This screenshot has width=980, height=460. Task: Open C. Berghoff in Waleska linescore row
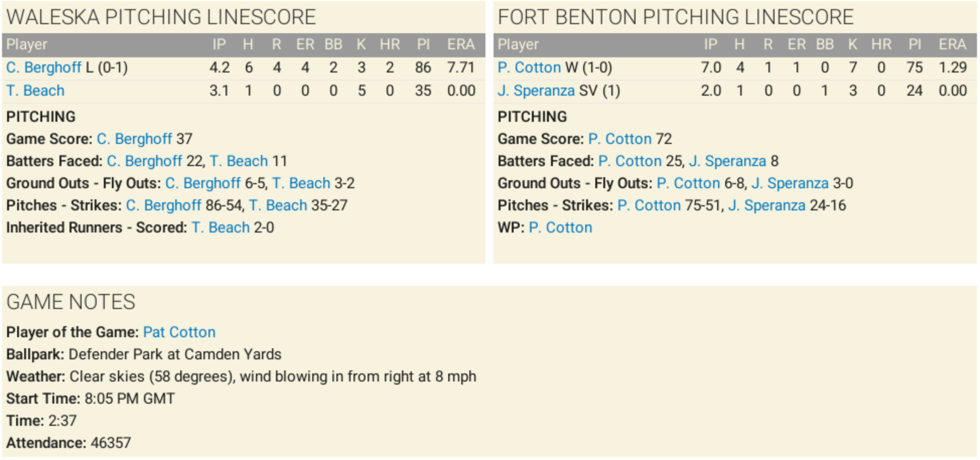44,67
